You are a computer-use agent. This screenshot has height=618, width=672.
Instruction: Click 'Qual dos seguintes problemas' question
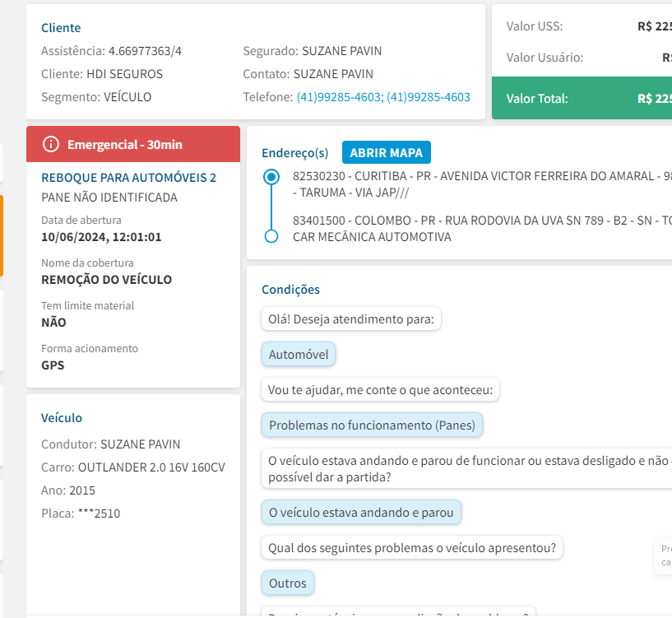coord(412,548)
